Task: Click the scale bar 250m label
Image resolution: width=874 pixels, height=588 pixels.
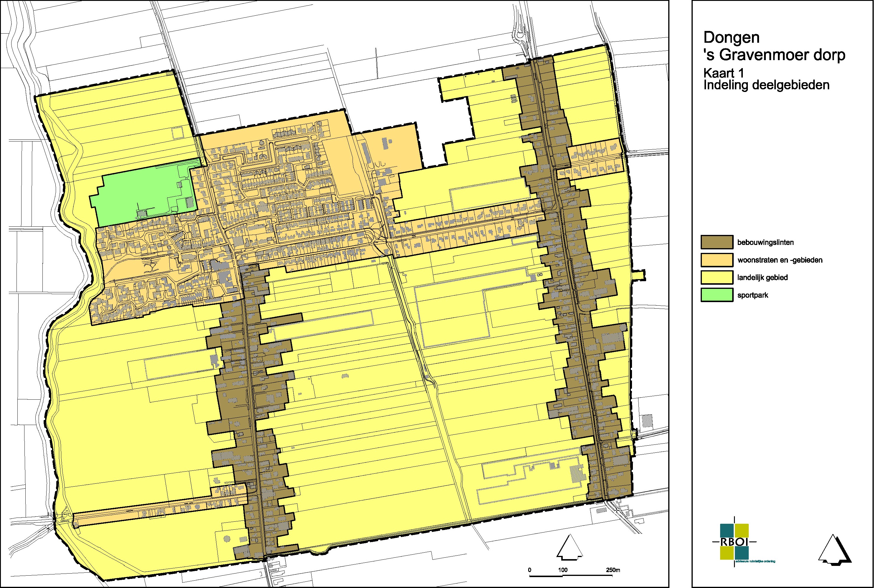Action: point(613,570)
